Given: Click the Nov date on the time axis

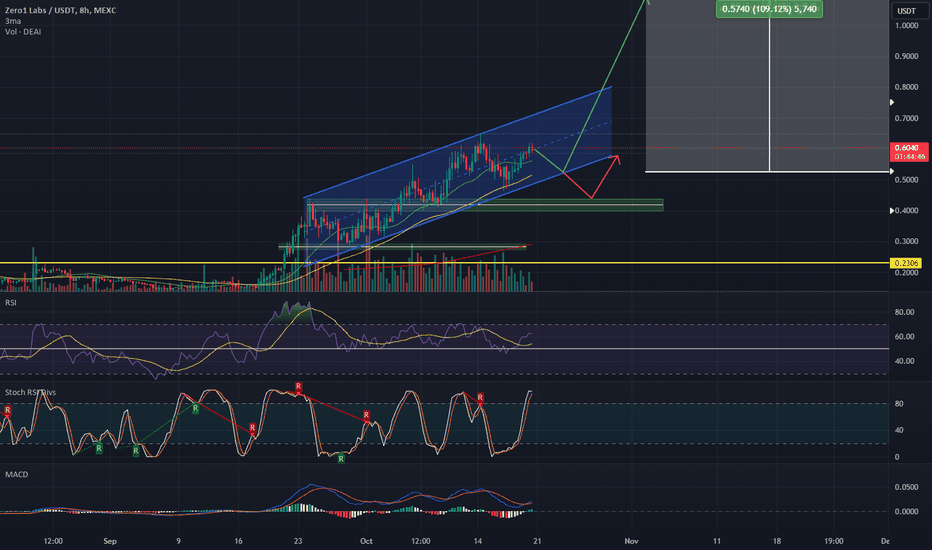Looking at the screenshot, I should coord(631,541).
